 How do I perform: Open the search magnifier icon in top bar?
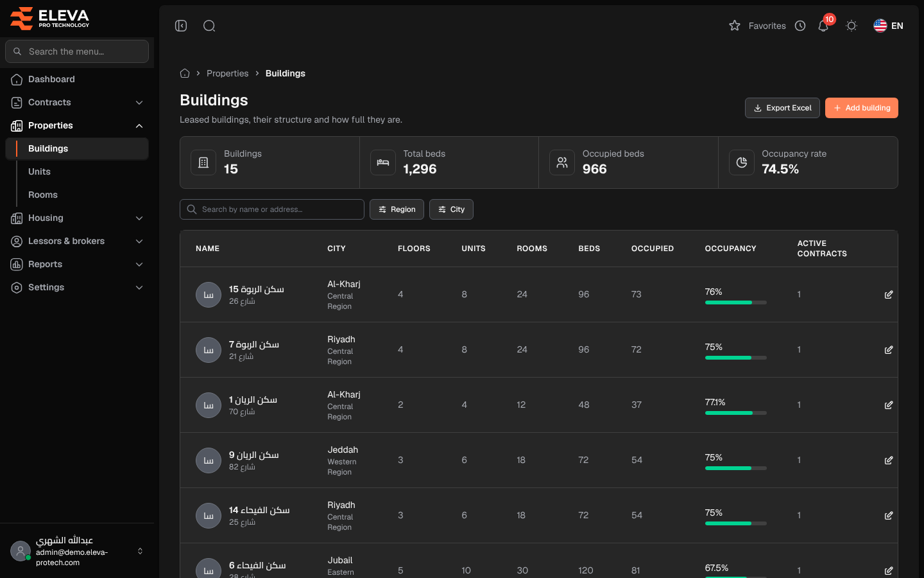click(209, 26)
